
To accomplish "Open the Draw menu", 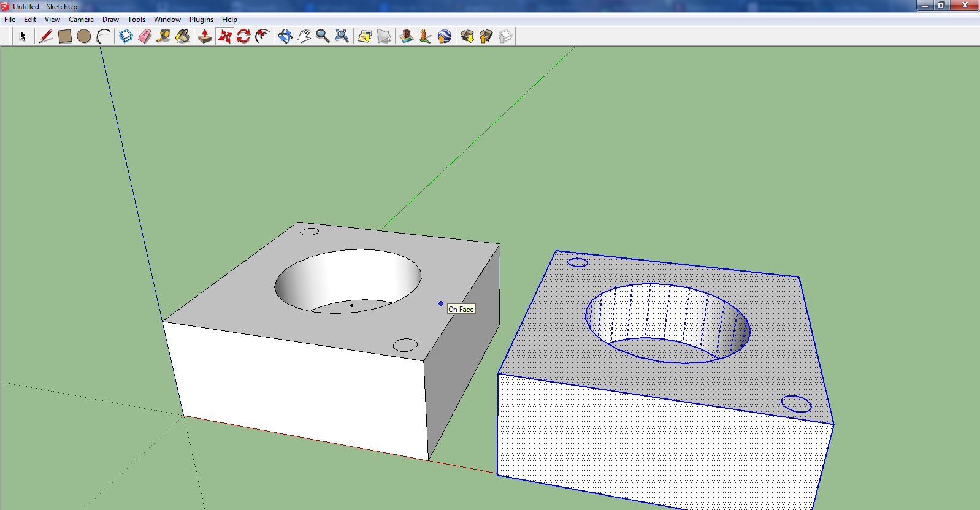I will tap(110, 20).
